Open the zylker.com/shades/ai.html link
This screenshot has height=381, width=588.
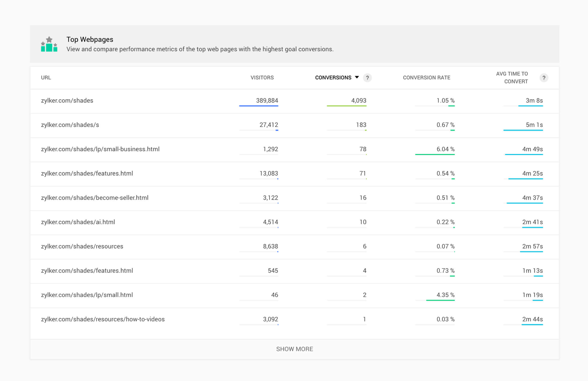coord(78,222)
